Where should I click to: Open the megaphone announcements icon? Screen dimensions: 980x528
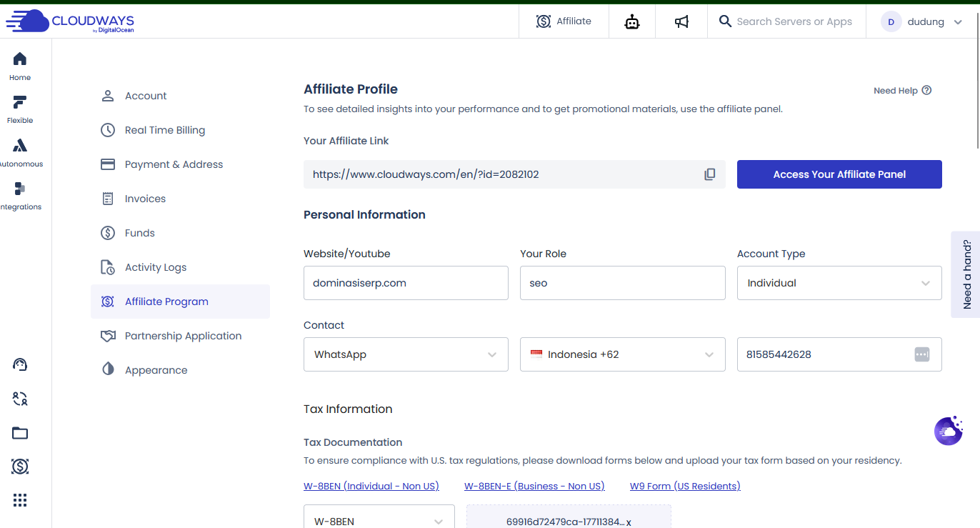[681, 21]
